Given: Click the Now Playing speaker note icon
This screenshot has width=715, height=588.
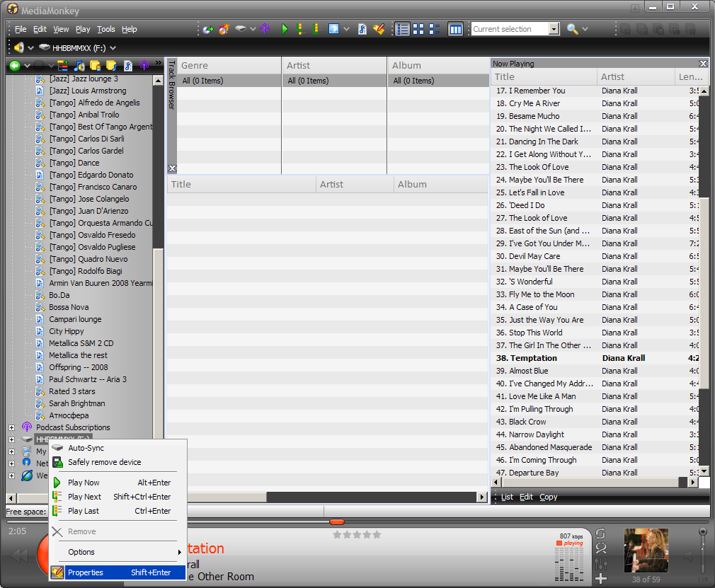Looking at the screenshot, I should [x=79, y=66].
